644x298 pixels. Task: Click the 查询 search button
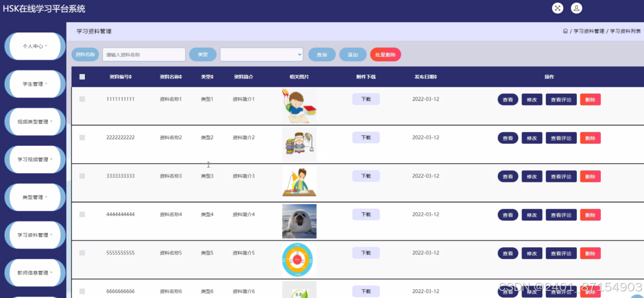(x=322, y=54)
